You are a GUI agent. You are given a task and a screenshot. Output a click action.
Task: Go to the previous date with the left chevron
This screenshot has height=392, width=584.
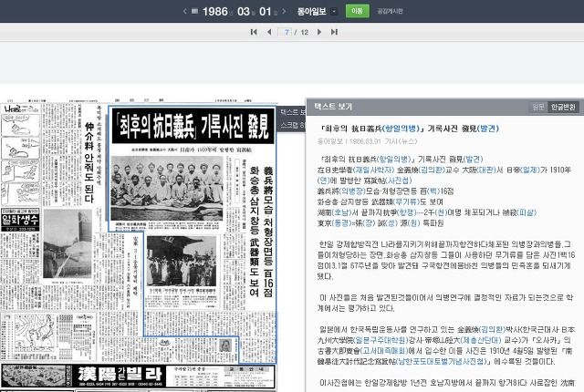click(x=184, y=11)
